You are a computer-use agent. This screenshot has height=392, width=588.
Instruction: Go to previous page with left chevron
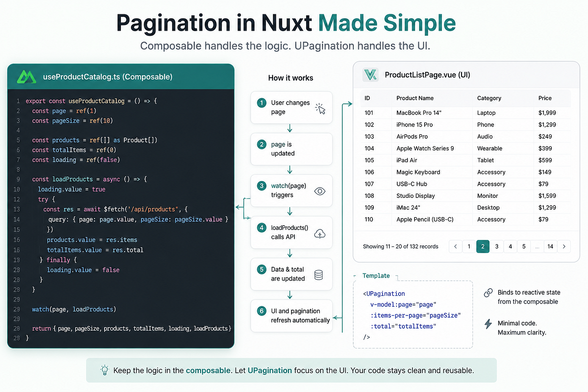(455, 247)
